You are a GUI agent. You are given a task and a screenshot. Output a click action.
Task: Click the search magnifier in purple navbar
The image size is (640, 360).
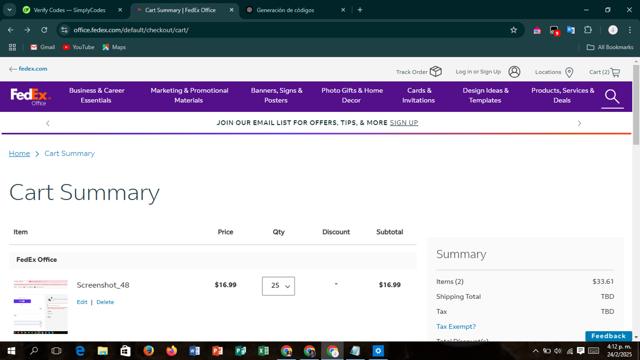[x=612, y=97]
